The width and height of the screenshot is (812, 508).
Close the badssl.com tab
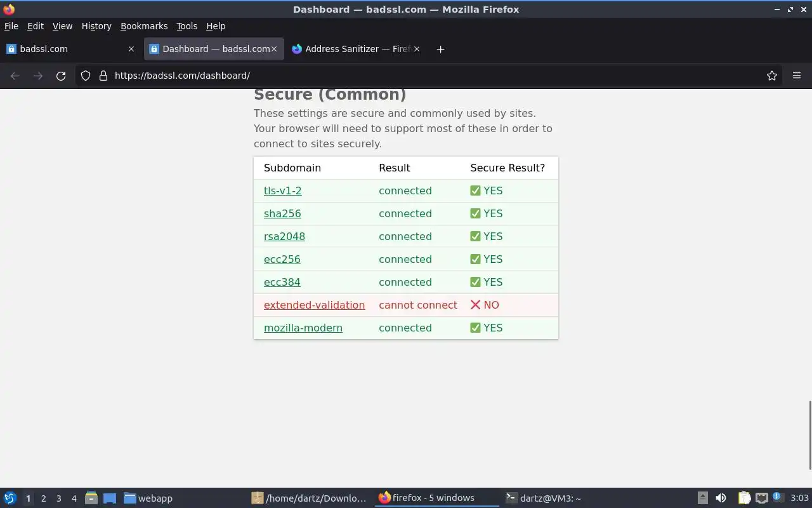131,49
